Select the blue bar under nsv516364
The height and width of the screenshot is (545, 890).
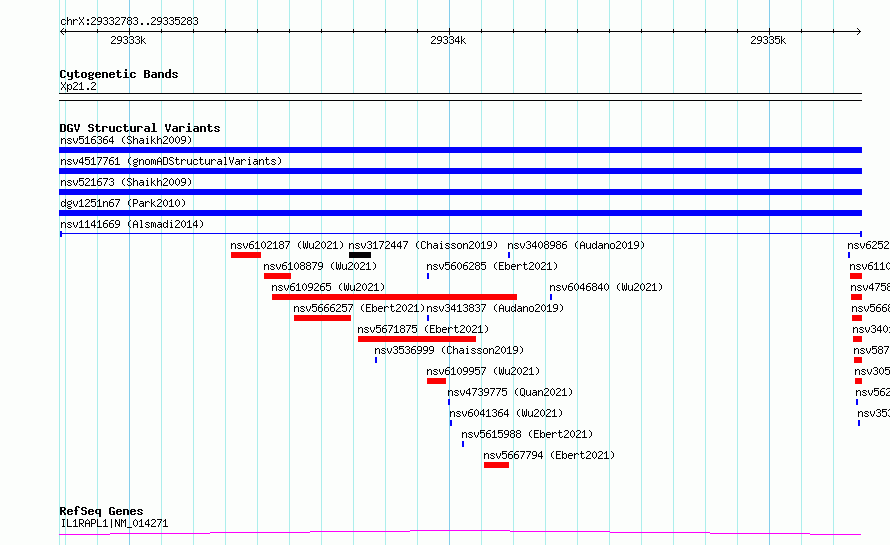[x=460, y=150]
